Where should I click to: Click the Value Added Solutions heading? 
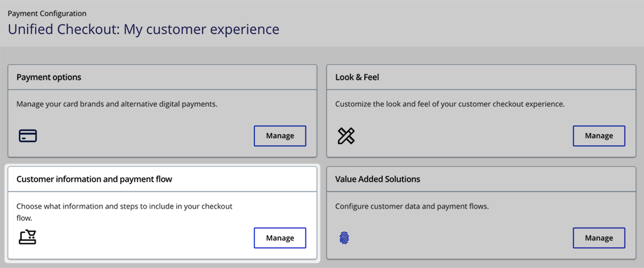pyautogui.click(x=378, y=179)
